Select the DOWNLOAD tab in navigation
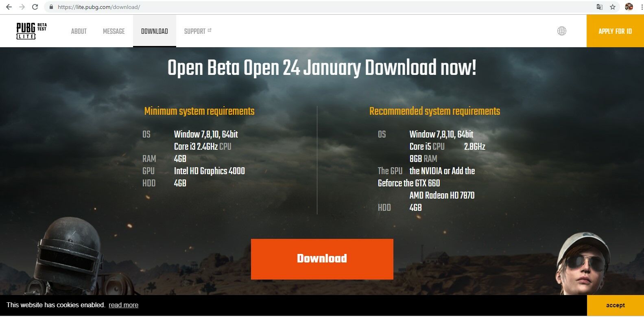The height and width of the screenshot is (317, 644). tap(155, 31)
